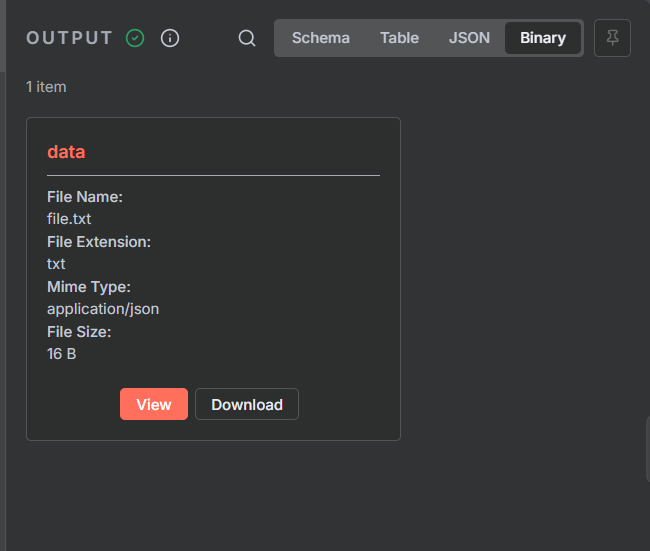Click the file.txt file name value

69,218
